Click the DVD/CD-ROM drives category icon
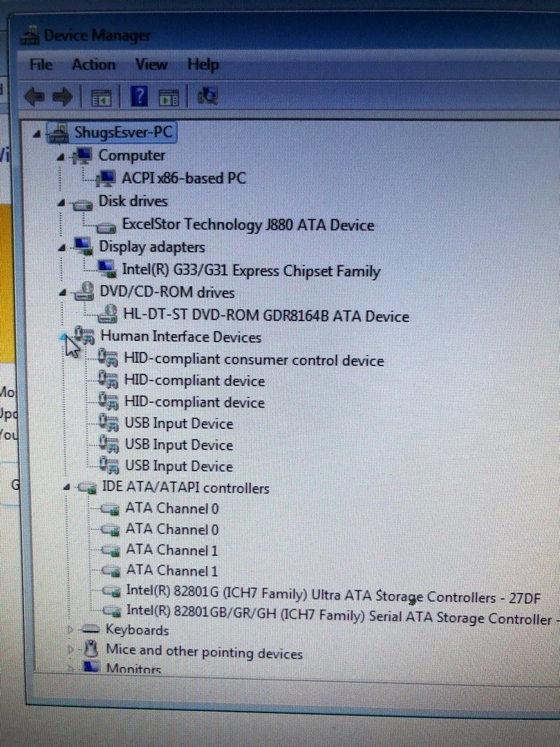Viewport: 560px width, 747px height. point(84,292)
